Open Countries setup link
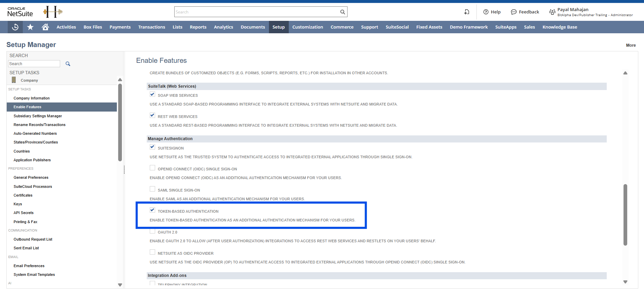The image size is (644, 293). click(x=21, y=151)
